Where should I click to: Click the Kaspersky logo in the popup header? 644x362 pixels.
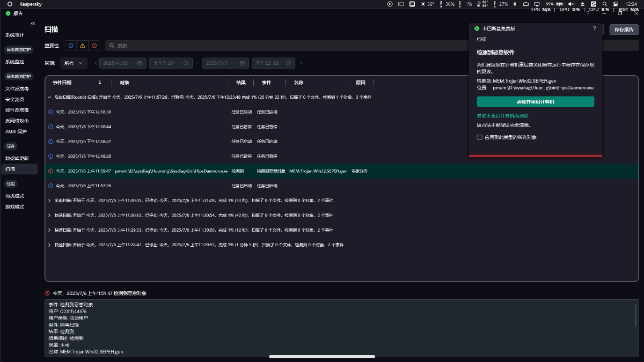(x=477, y=28)
